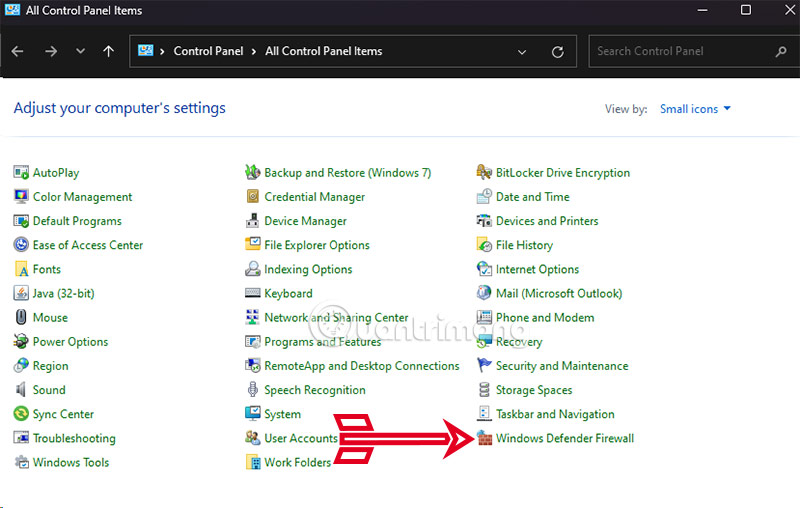Screen dimensions: 800x508
Task: Open the Credential Manager safe icon
Action: [x=253, y=196]
